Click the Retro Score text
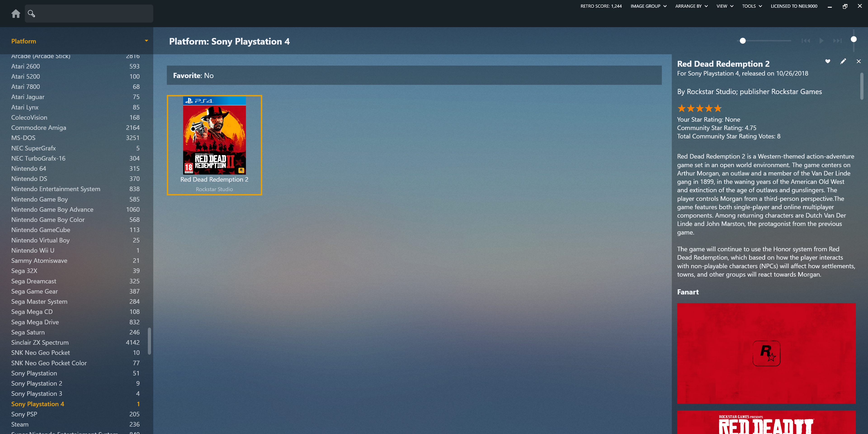This screenshot has width=868, height=434. [x=601, y=6]
